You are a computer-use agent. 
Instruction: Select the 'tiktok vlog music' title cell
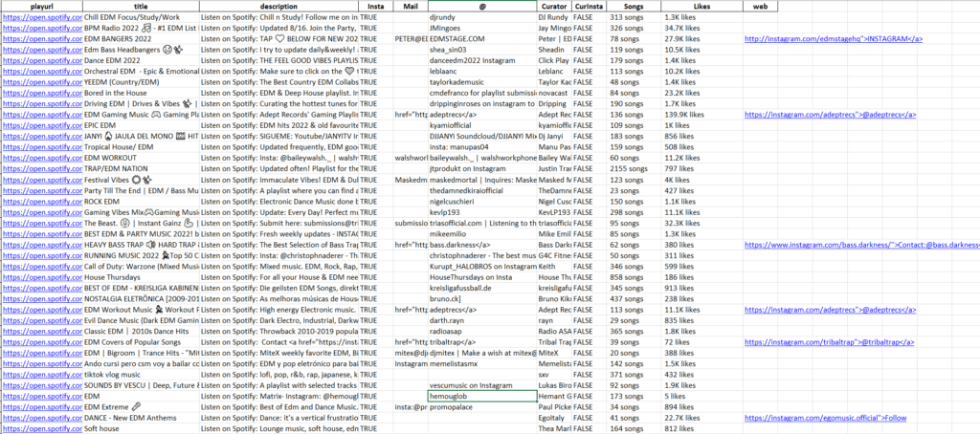(x=141, y=374)
